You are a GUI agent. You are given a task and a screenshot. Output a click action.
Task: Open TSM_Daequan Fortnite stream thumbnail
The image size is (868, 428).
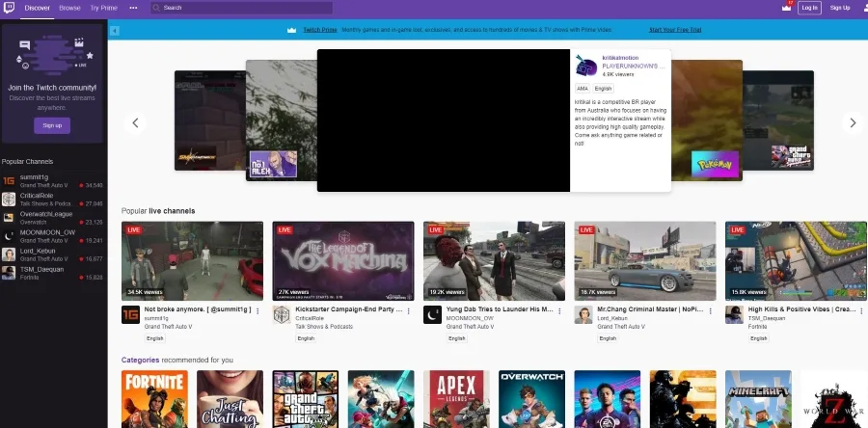[796, 261]
